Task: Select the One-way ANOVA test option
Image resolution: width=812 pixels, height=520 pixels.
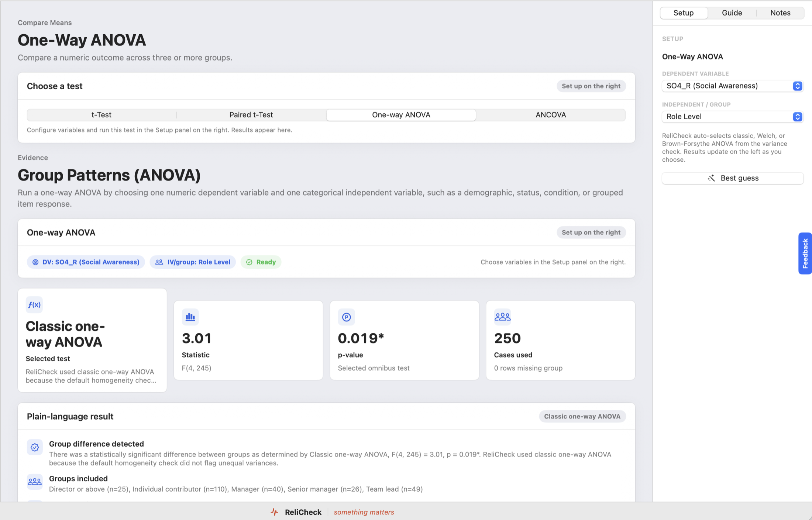Action: click(401, 115)
